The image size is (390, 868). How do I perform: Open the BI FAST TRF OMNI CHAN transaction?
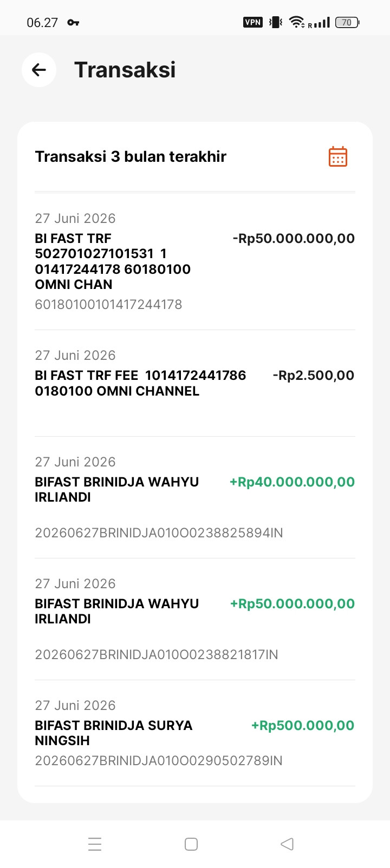click(x=195, y=261)
